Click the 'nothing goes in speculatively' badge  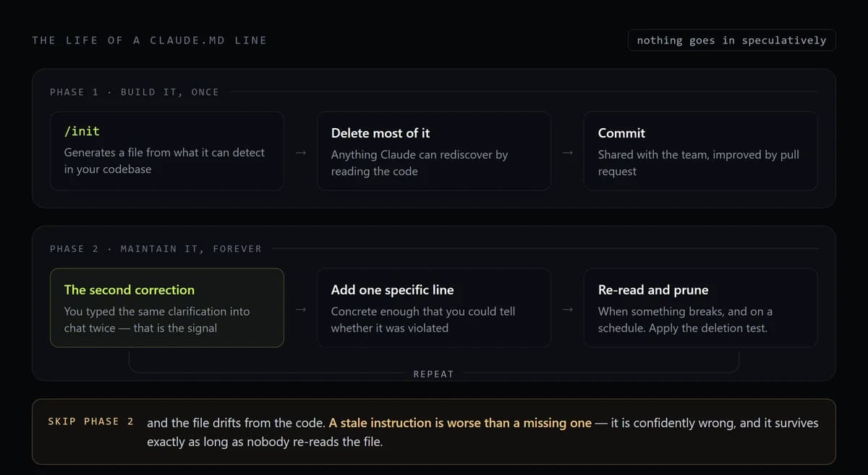(731, 41)
